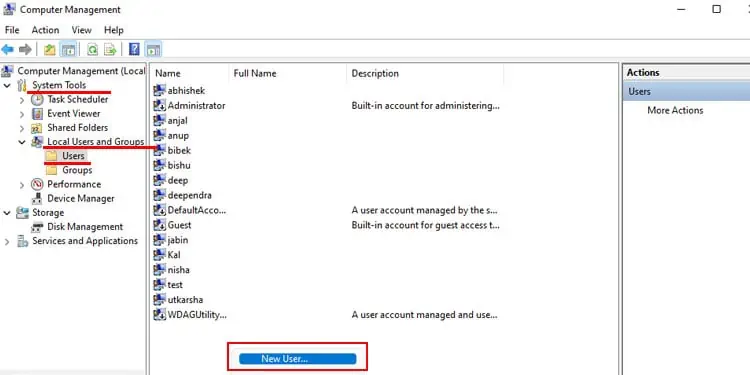This screenshot has width=750, height=375.
Task: Select user bishu in the list
Action: (x=179, y=165)
